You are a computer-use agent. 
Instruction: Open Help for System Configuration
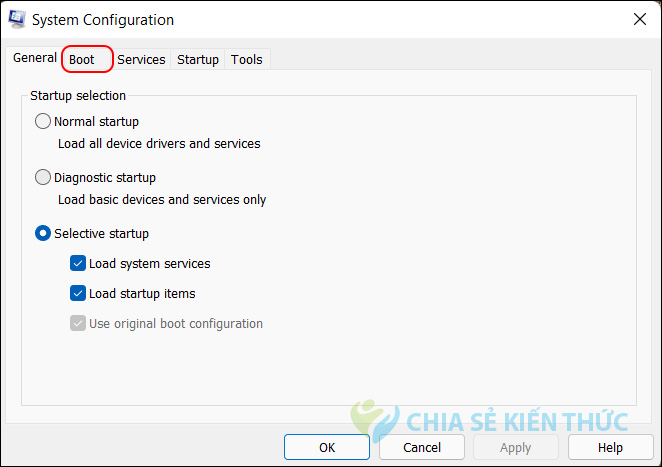[x=610, y=447]
